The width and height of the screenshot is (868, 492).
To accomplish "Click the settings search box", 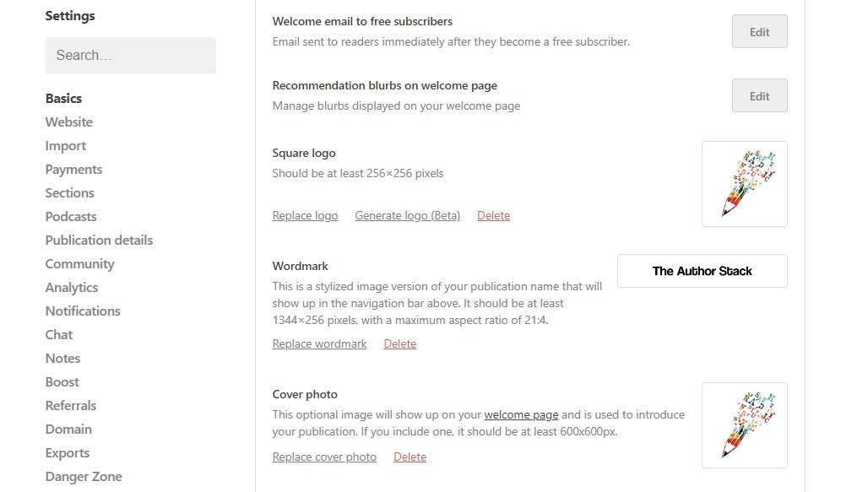I will [x=130, y=55].
